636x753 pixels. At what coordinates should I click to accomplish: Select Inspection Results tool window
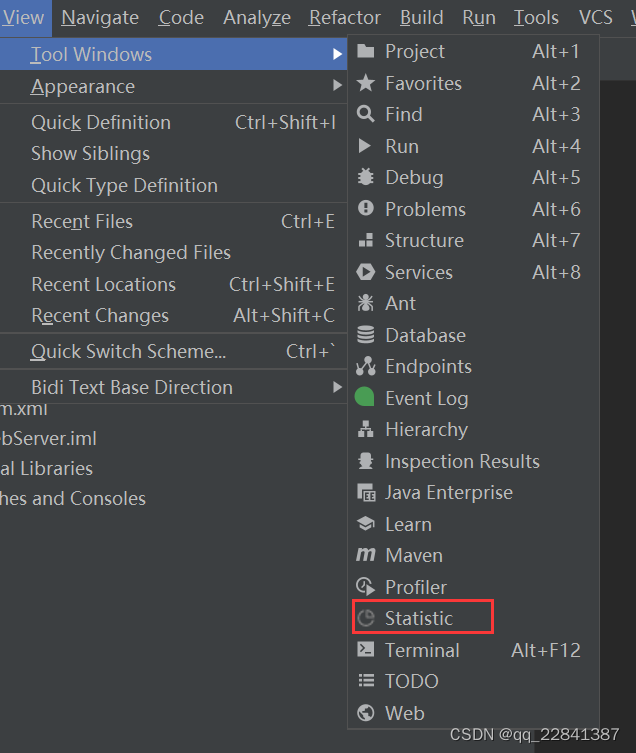point(473,461)
